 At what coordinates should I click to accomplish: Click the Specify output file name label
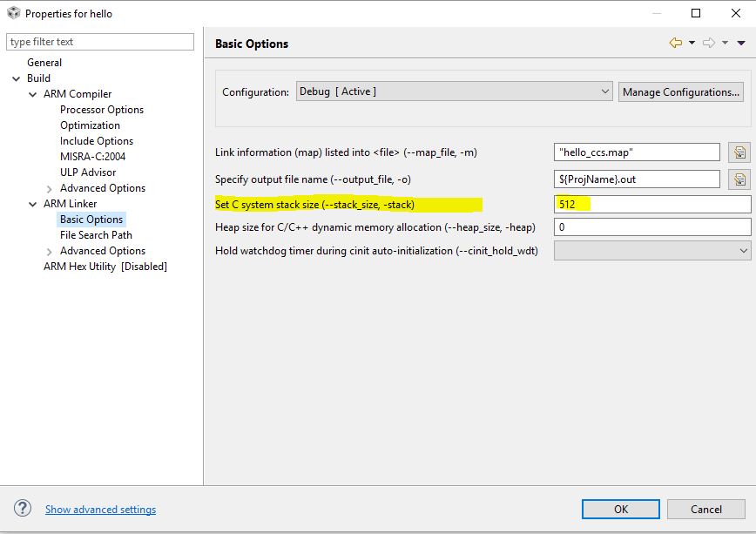[x=313, y=179]
